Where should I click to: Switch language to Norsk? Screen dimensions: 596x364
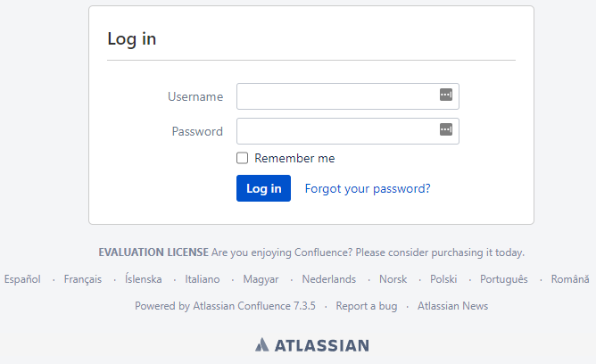coord(393,279)
